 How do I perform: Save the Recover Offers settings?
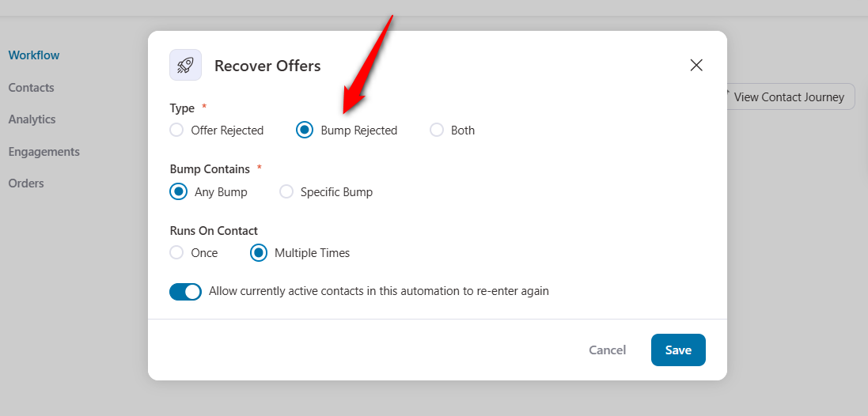tap(678, 350)
